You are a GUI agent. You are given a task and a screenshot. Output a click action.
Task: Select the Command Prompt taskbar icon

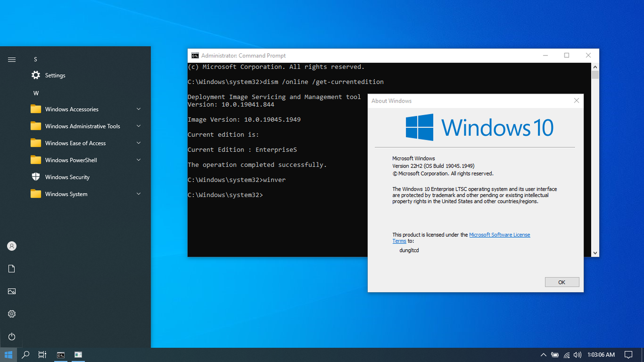(60, 355)
